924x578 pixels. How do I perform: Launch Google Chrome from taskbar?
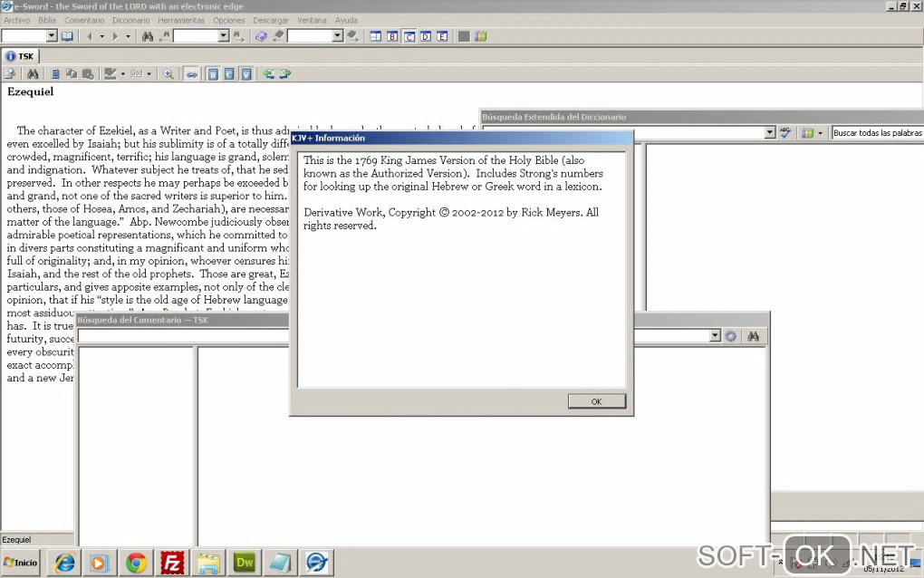(136, 564)
